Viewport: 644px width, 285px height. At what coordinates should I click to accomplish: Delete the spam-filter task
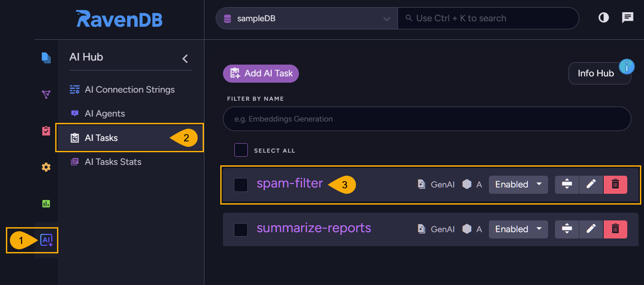[615, 184]
